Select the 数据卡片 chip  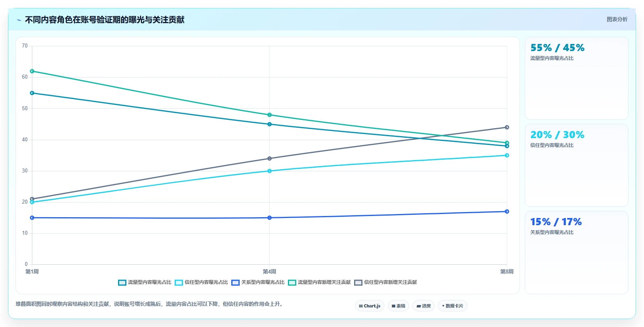[453, 306]
